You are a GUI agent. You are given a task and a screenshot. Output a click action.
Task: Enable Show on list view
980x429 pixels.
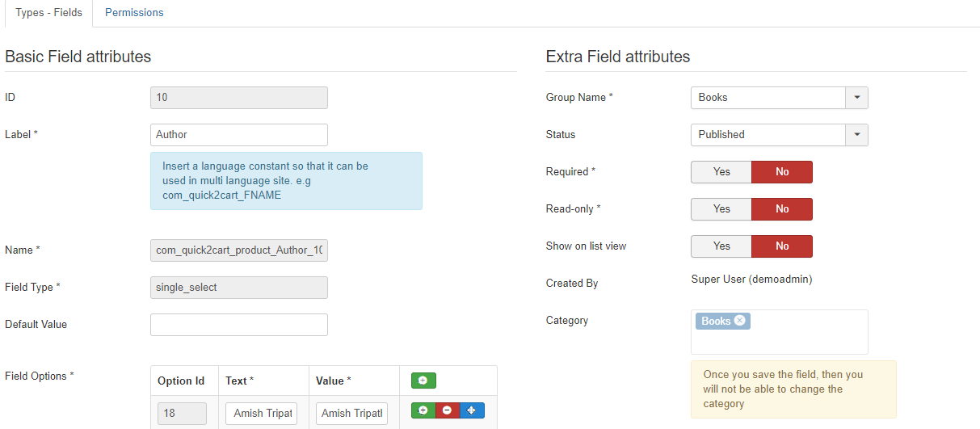(721, 246)
